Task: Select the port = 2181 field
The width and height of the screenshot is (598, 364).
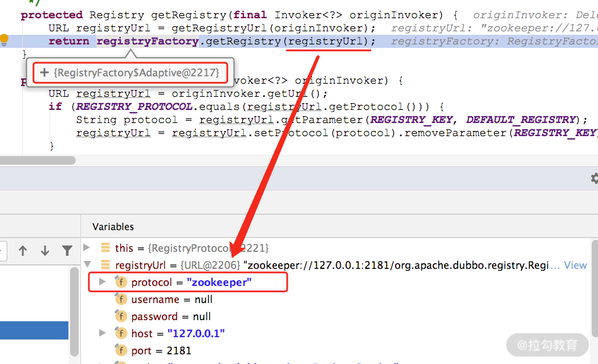Action: pyautogui.click(x=161, y=350)
